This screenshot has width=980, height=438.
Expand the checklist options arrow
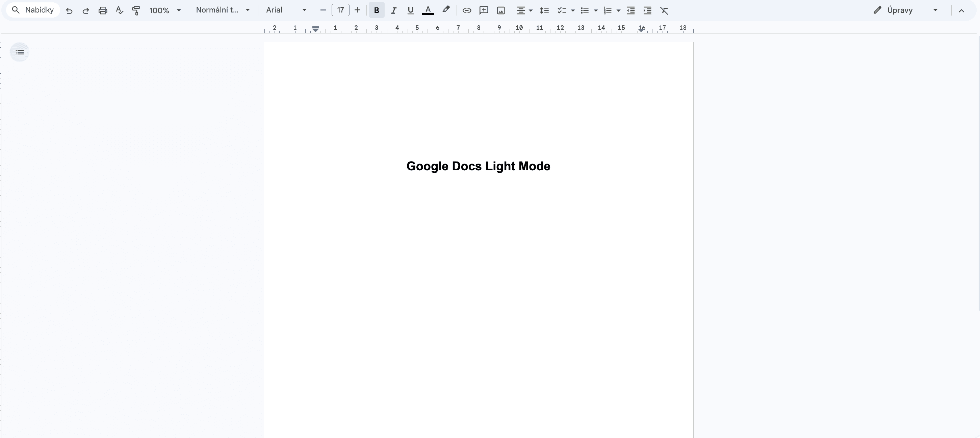click(573, 10)
